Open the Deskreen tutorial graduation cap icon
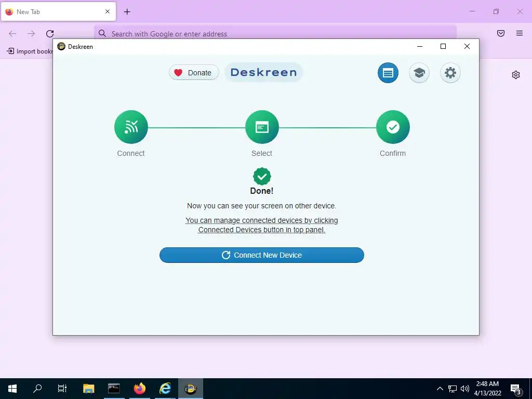The image size is (532, 399). click(419, 73)
